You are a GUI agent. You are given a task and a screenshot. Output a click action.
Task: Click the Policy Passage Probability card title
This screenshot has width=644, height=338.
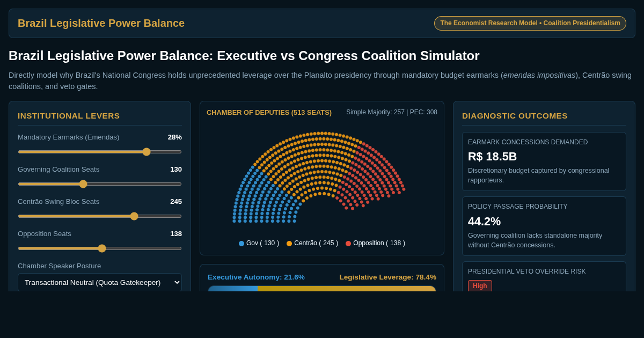(517, 207)
